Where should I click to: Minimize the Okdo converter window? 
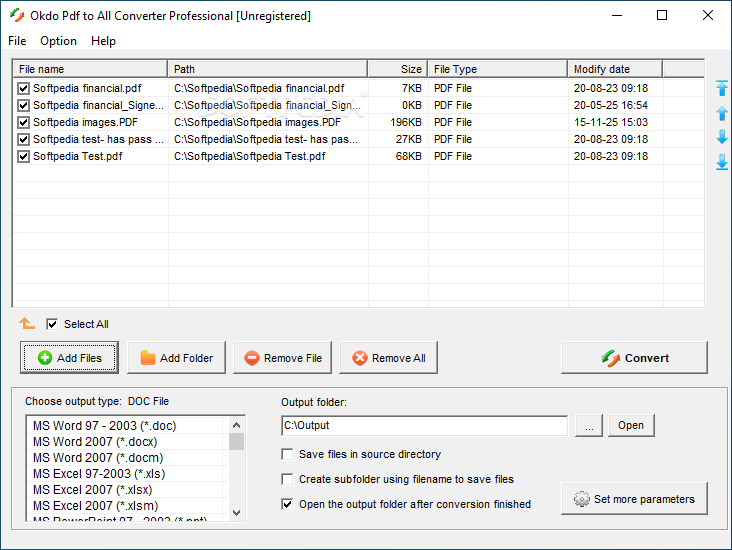(617, 15)
